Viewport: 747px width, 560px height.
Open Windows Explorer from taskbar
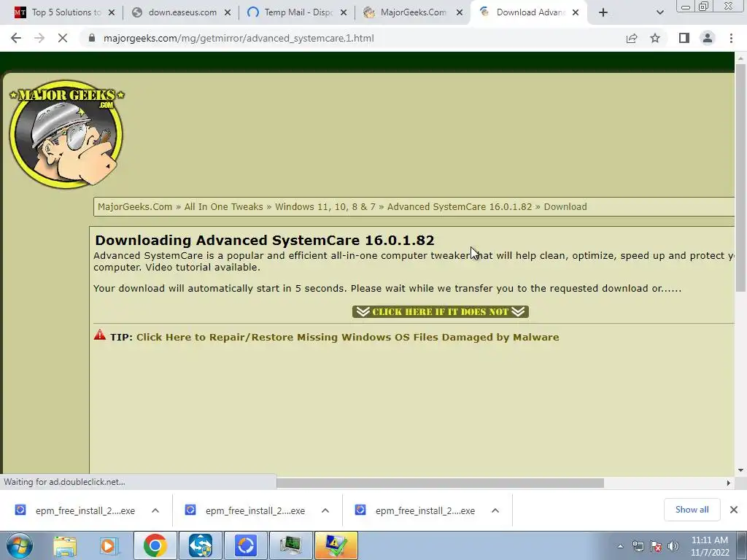click(65, 545)
